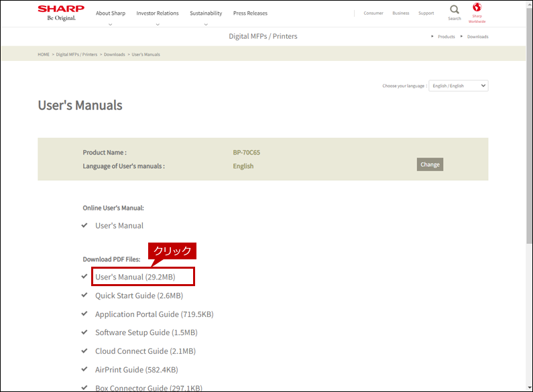Open the Cloud Connect Guide PDF link

pos(145,351)
